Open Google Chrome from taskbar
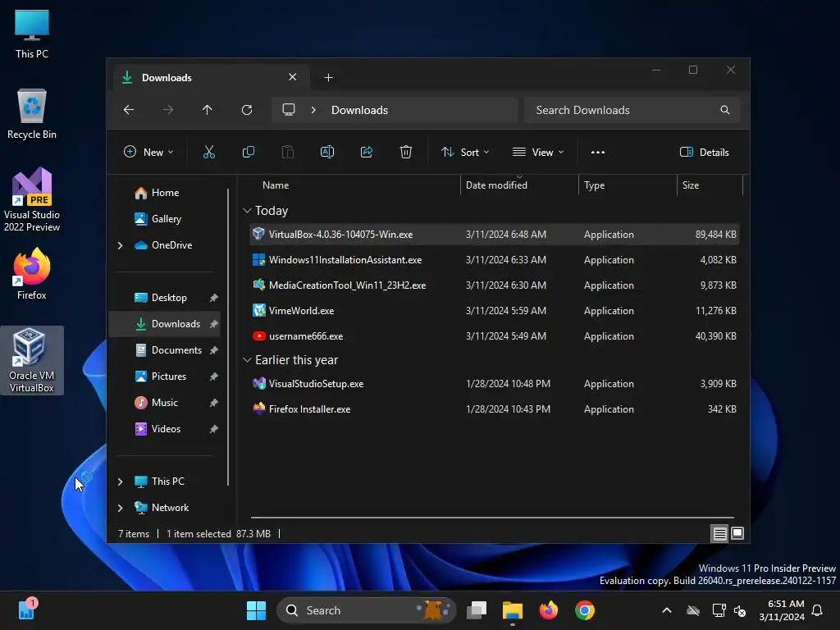The height and width of the screenshot is (630, 840). point(584,610)
